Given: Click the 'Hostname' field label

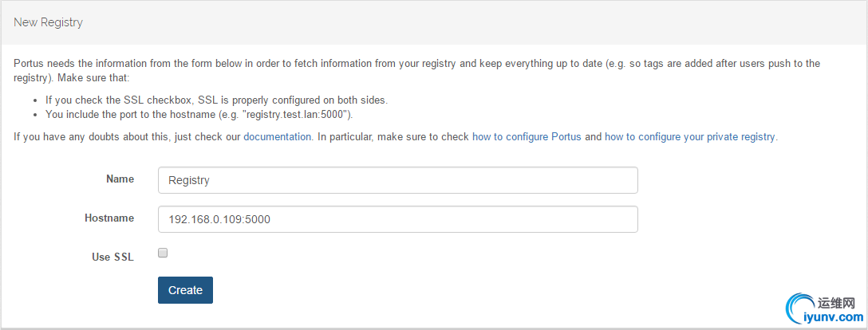Looking at the screenshot, I should [109, 218].
